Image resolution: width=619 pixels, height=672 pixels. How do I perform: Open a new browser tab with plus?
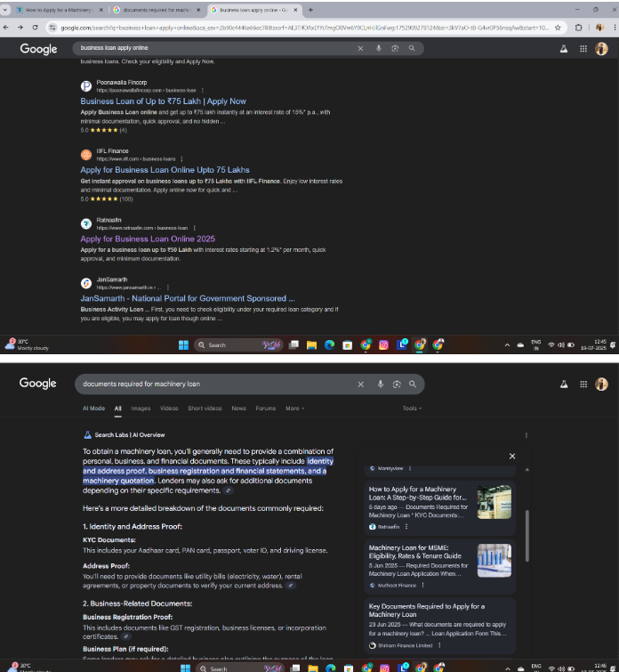pyautogui.click(x=310, y=10)
